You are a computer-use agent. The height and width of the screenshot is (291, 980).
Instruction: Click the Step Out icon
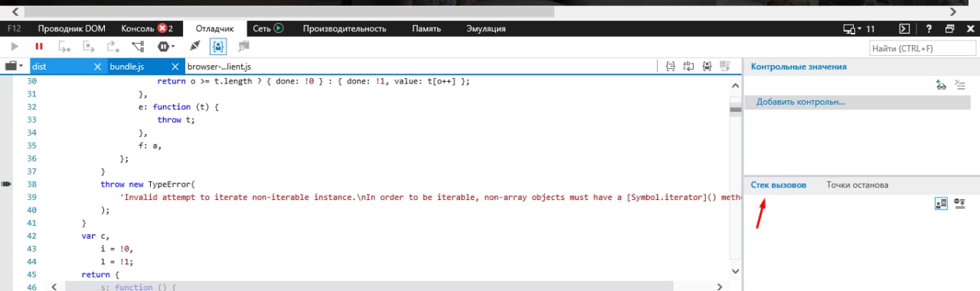pyautogui.click(x=113, y=47)
